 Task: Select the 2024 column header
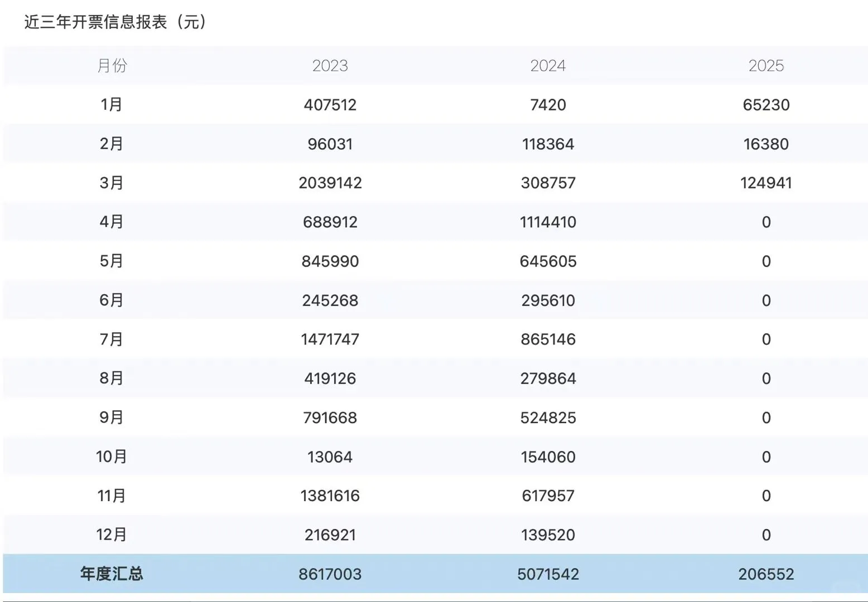[548, 65]
